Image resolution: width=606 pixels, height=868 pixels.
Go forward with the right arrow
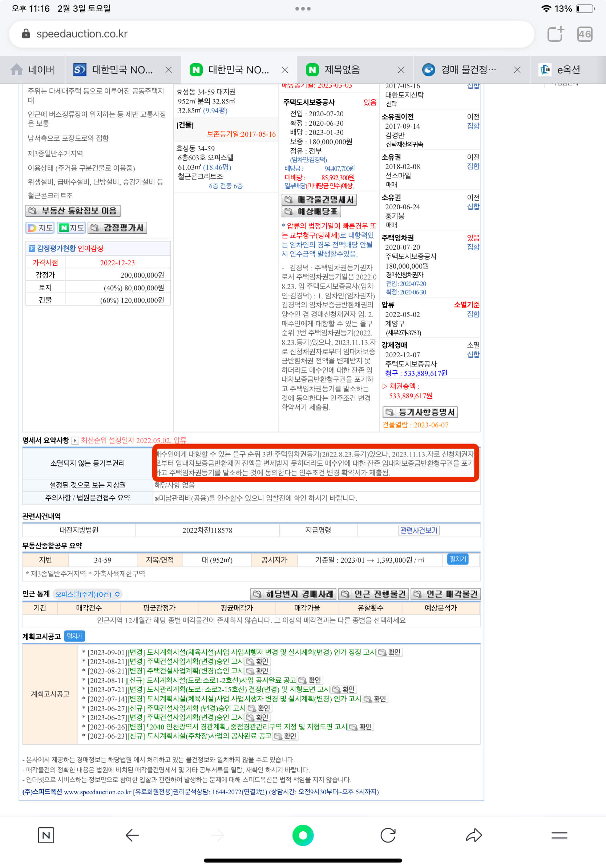point(218,836)
